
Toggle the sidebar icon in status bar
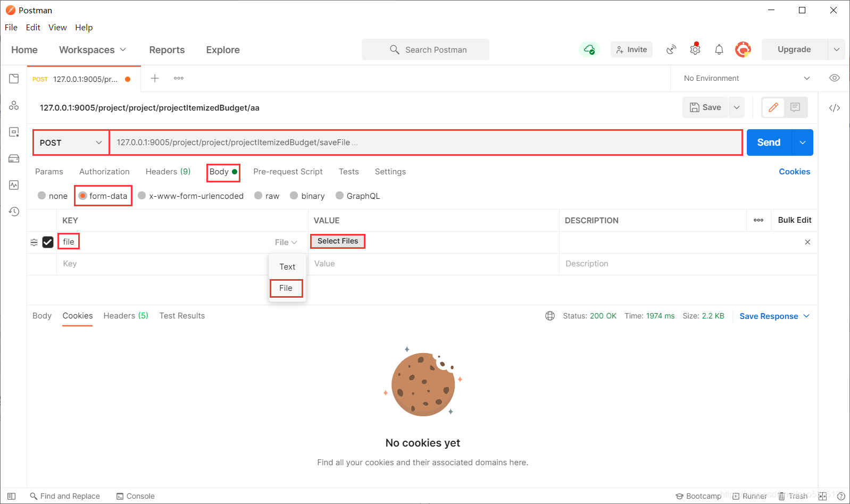[x=11, y=496]
